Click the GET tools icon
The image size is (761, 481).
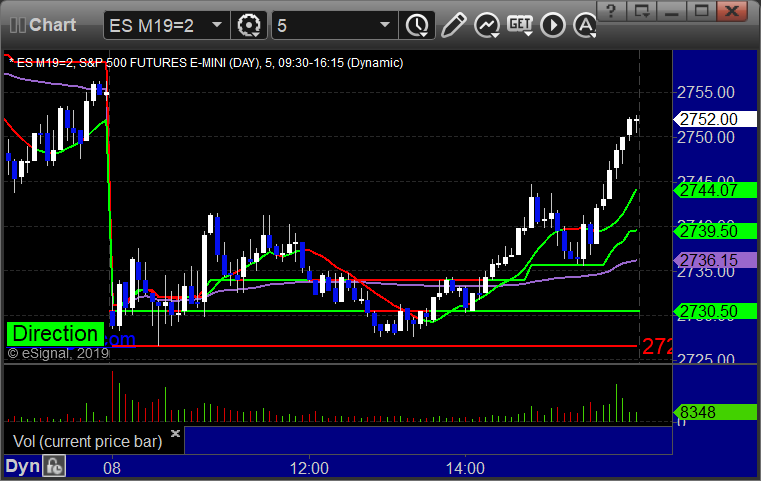click(x=519, y=23)
